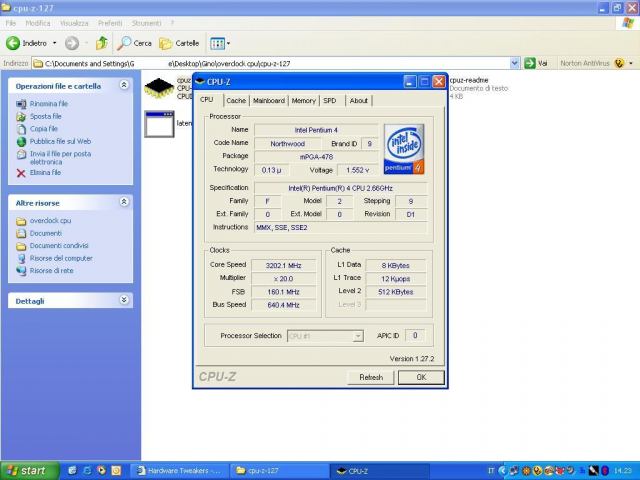Open Documenti in Altre risorse

point(46,233)
